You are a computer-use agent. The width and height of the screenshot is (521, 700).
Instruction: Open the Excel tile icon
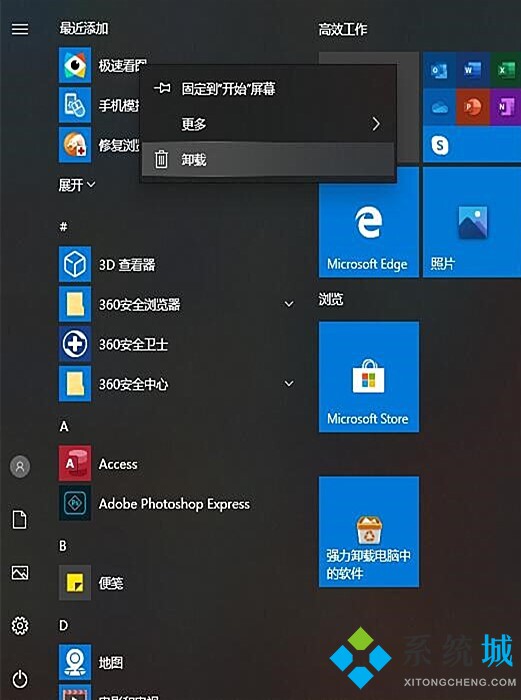pyautogui.click(x=506, y=70)
